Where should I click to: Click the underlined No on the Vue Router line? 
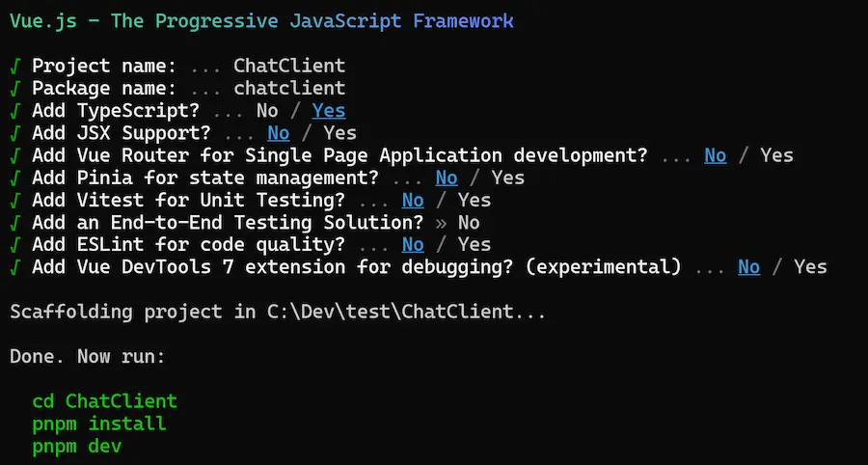(716, 155)
